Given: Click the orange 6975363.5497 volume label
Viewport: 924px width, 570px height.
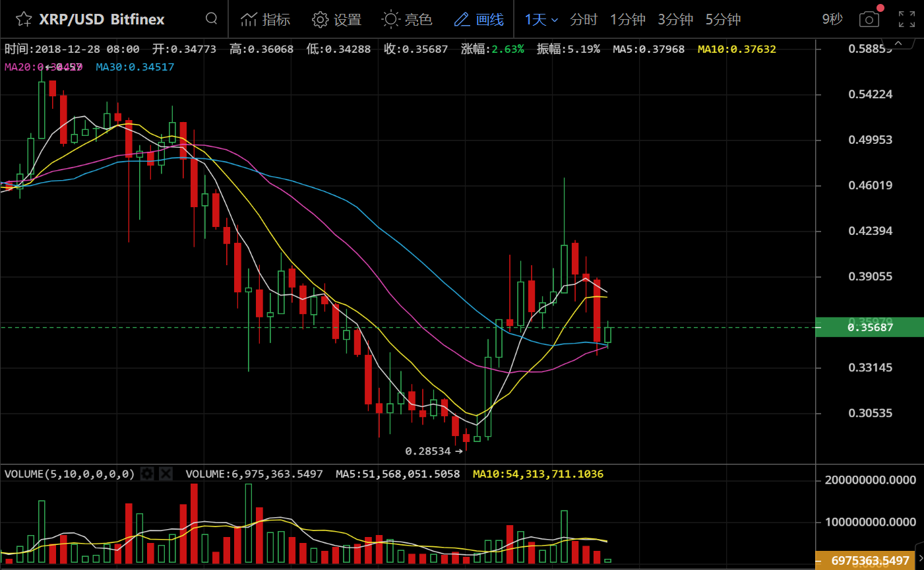Looking at the screenshot, I should [869, 561].
